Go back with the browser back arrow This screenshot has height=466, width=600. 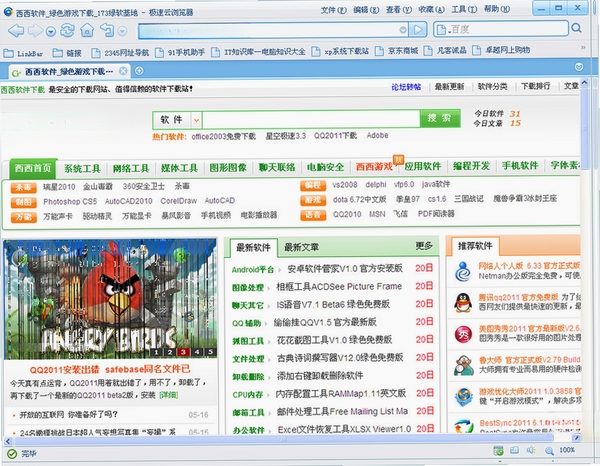tap(16, 30)
